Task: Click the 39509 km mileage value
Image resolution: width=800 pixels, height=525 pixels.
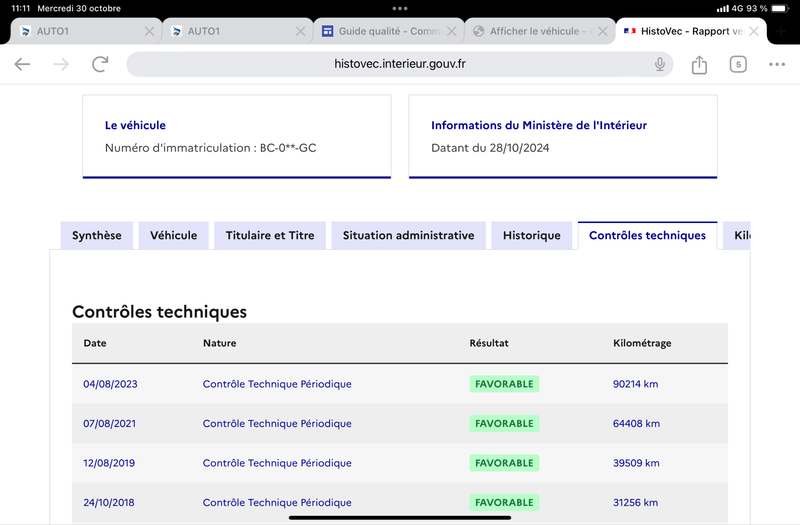Action: (636, 463)
